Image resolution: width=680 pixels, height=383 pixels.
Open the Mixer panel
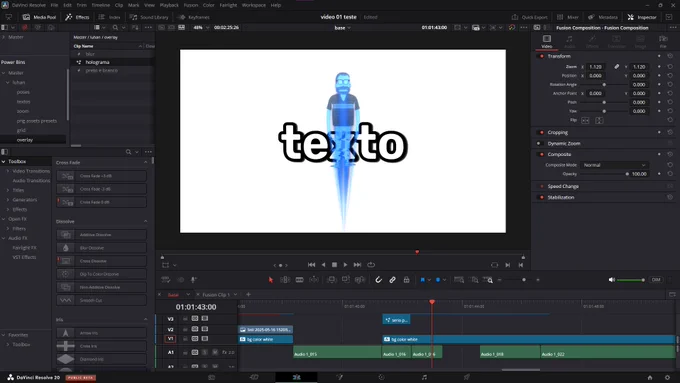[568, 17]
